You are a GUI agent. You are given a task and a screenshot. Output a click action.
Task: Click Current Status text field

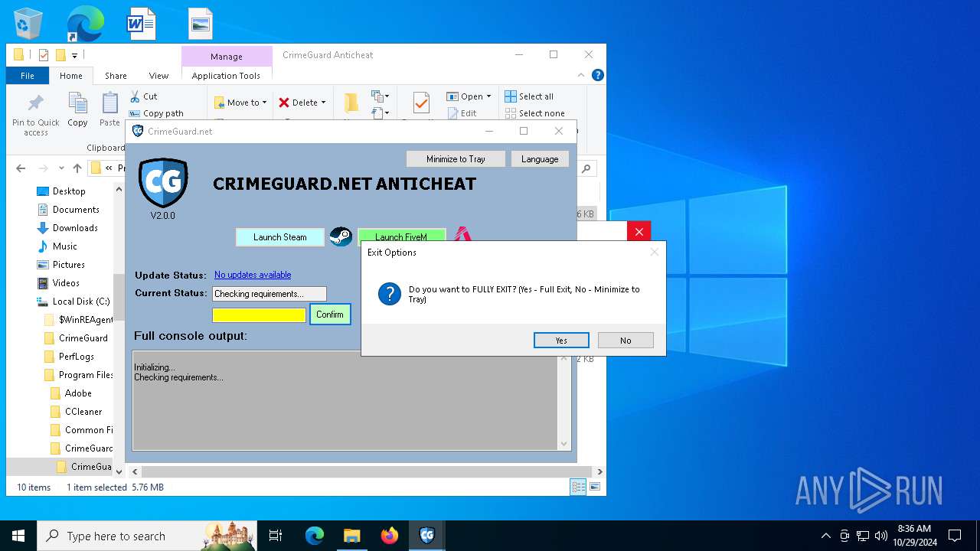pos(269,294)
